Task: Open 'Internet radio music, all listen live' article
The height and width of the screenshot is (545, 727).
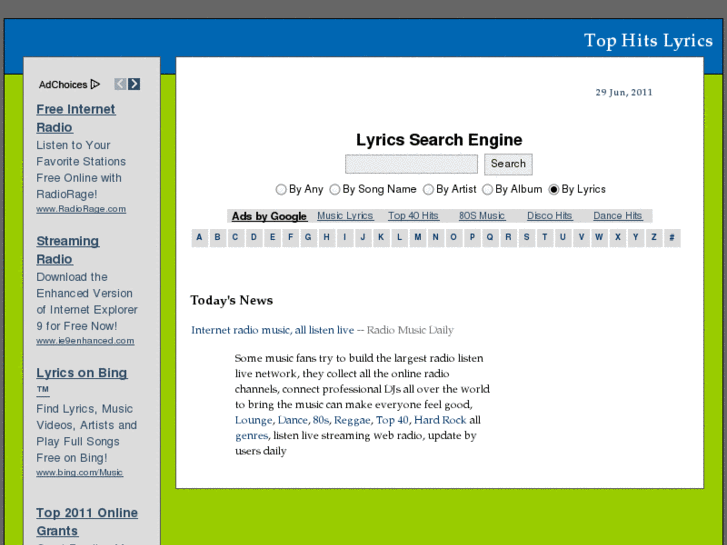Action: pos(272,330)
